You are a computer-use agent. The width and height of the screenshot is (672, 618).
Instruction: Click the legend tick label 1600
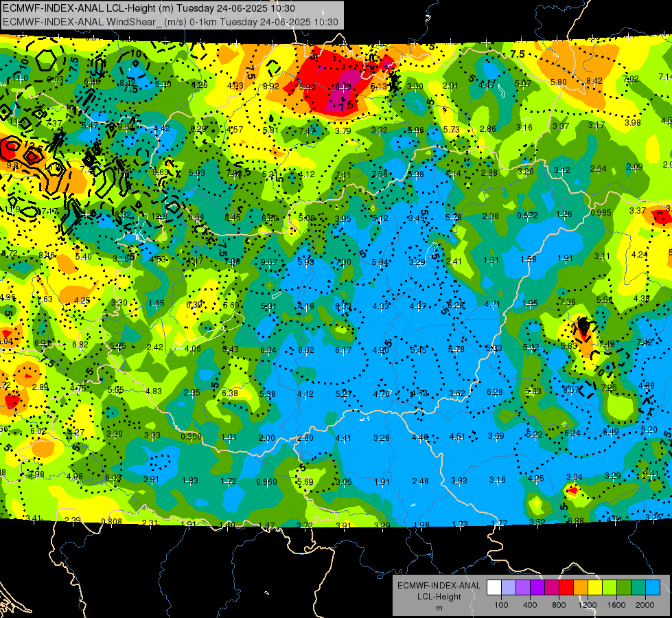pos(616,605)
